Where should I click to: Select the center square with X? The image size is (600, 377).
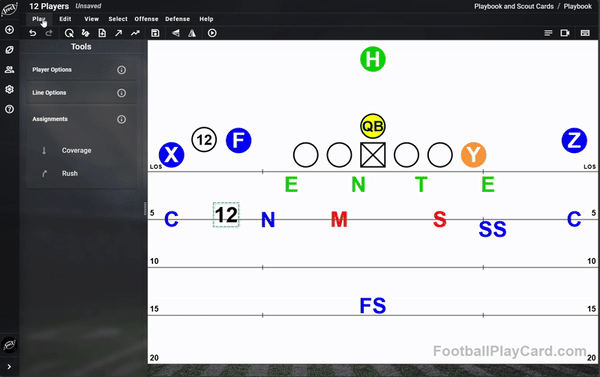[x=373, y=155]
